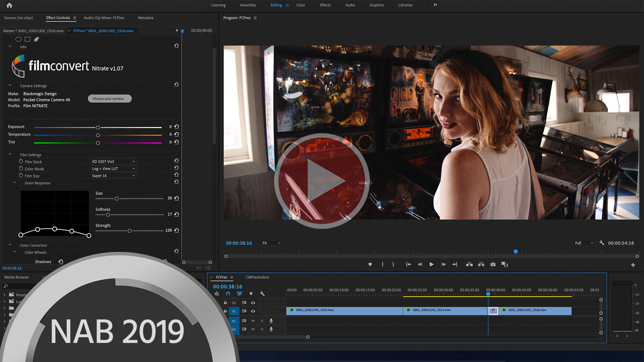Open the Audio Clip Mixer tab
This screenshot has height=362, width=644.
click(104, 18)
